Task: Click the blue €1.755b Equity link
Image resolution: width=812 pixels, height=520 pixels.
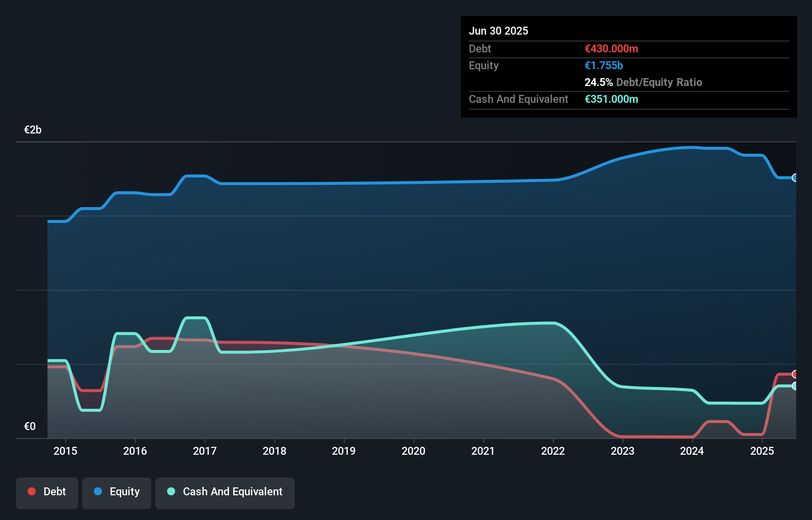Action: (604, 65)
